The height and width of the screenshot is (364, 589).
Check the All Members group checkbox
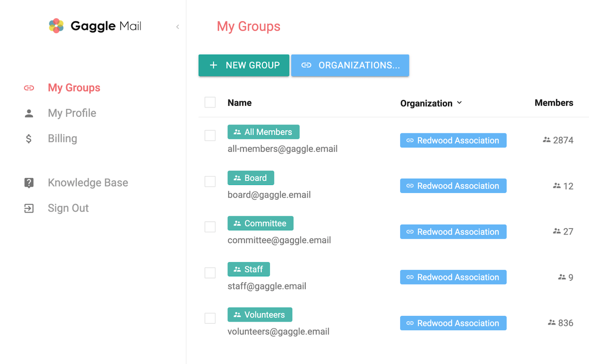pyautogui.click(x=210, y=136)
